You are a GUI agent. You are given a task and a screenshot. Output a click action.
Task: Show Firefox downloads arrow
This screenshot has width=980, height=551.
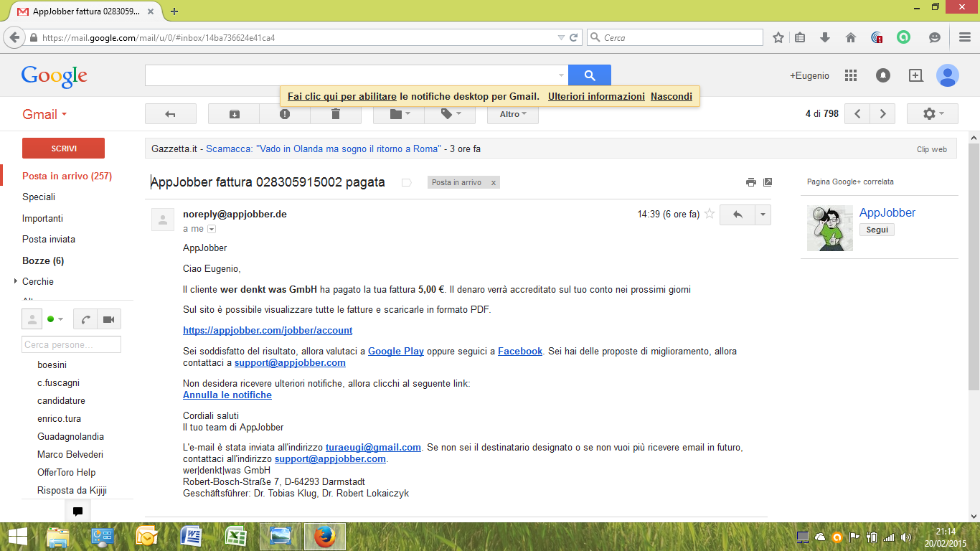click(825, 37)
